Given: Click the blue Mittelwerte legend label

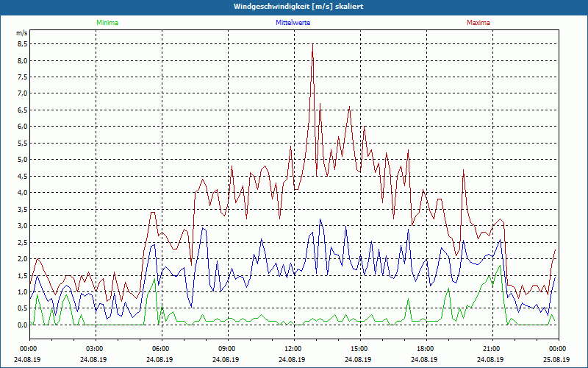Looking at the screenshot, I should pyautogui.click(x=293, y=23).
